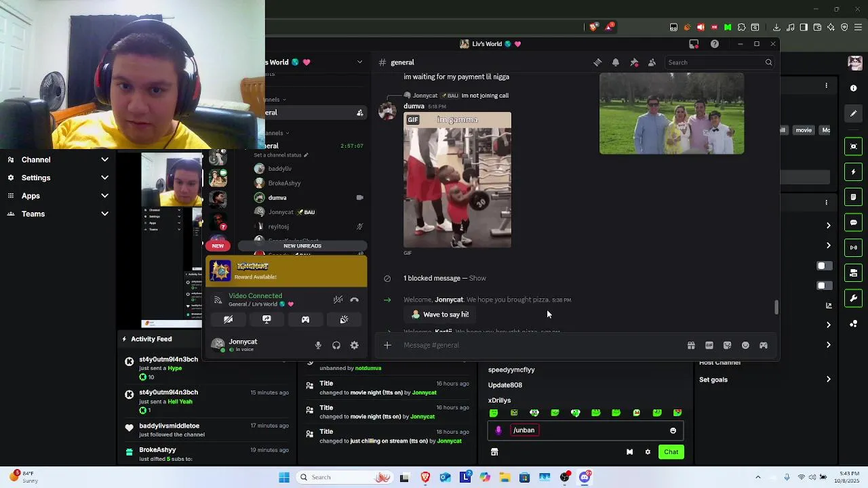Image resolution: width=868 pixels, height=488 pixels.
Task: Open Set goals arrow
Action: tap(828, 380)
